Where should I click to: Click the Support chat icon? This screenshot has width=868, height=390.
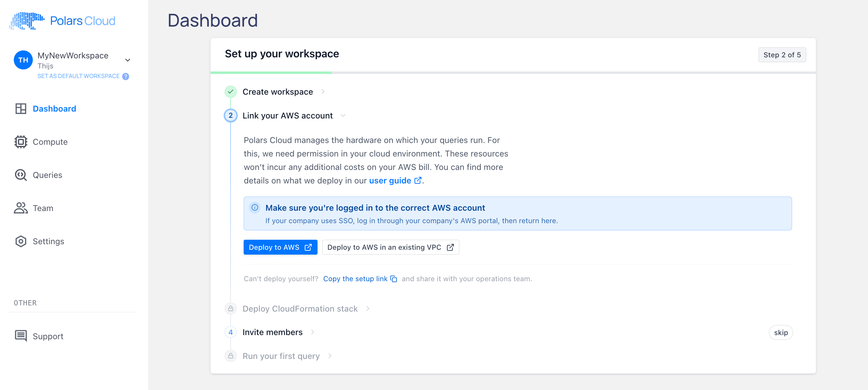pyautogui.click(x=21, y=336)
